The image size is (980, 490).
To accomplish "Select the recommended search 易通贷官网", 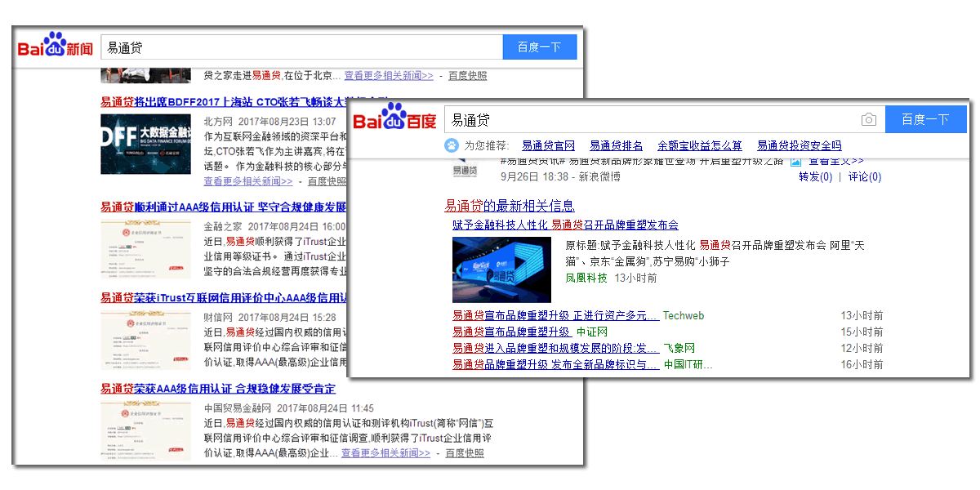I will pyautogui.click(x=548, y=145).
